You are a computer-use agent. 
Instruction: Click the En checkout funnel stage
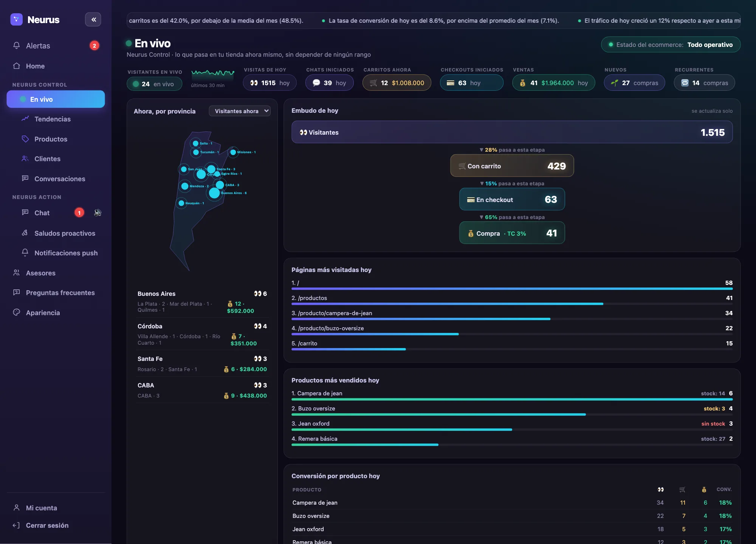(x=512, y=199)
